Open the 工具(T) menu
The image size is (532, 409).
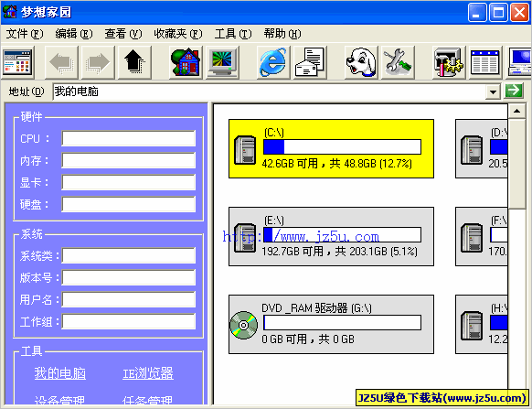coord(233,34)
